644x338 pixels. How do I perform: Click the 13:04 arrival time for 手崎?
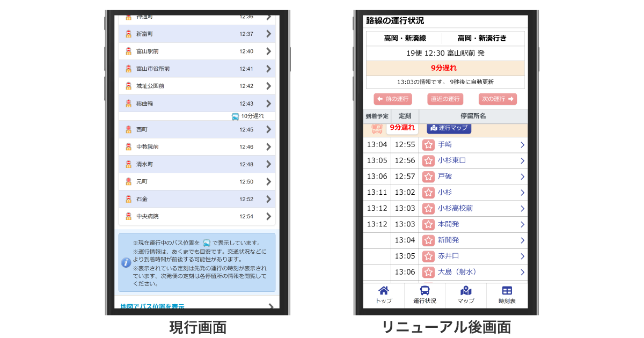(377, 144)
